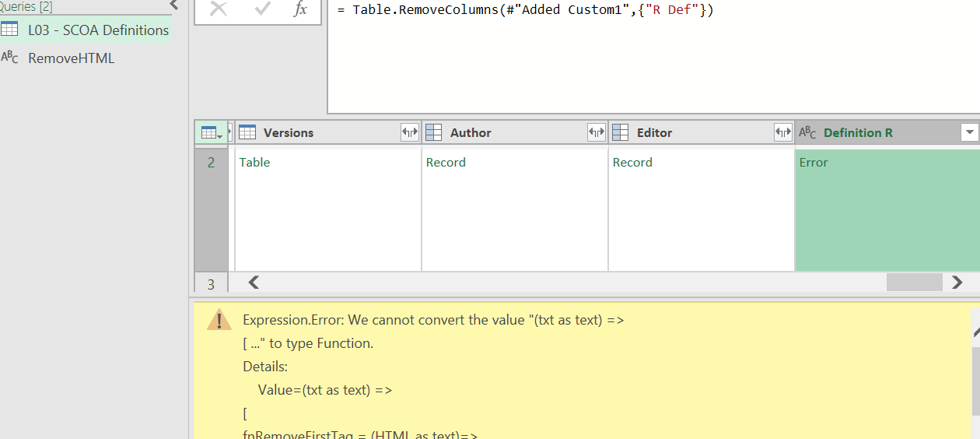Click inside the formula bar text
The height and width of the screenshot is (439, 980).
tap(525, 10)
